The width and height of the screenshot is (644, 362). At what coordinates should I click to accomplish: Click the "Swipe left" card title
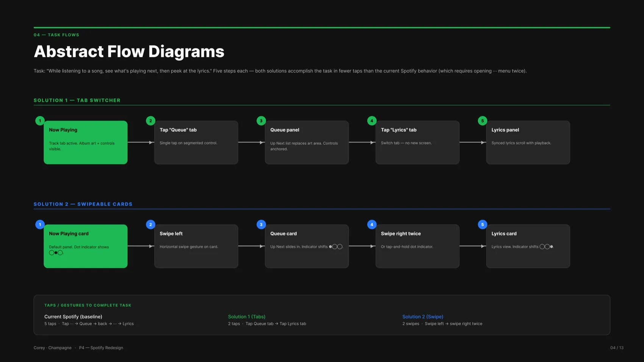coord(171,234)
